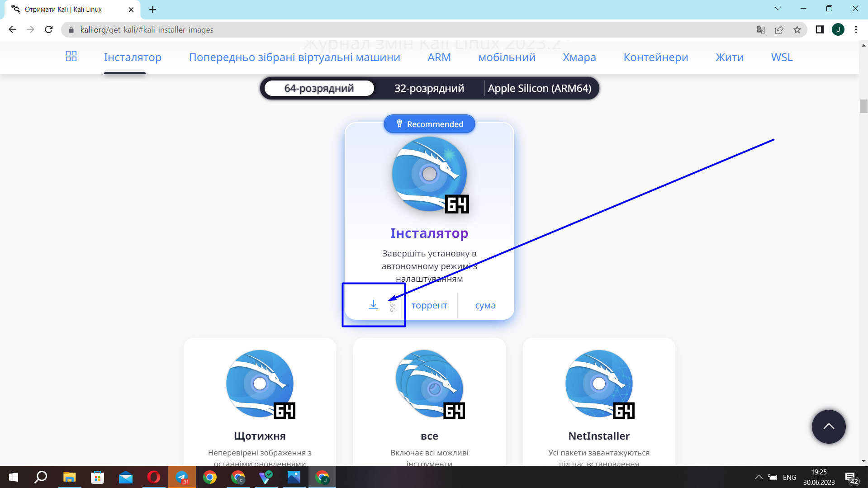Click the Google Translate icon in address bar
The width and height of the screenshot is (868, 488).
pos(761,30)
